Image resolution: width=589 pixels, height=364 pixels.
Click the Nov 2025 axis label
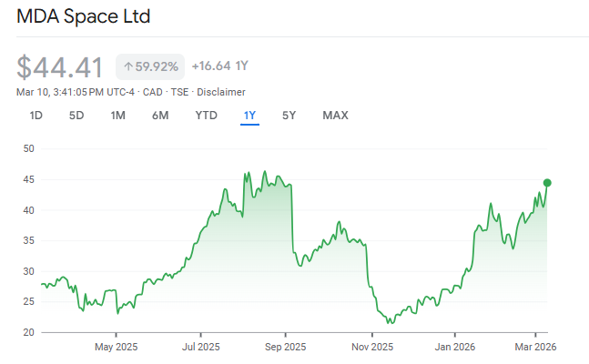point(372,347)
